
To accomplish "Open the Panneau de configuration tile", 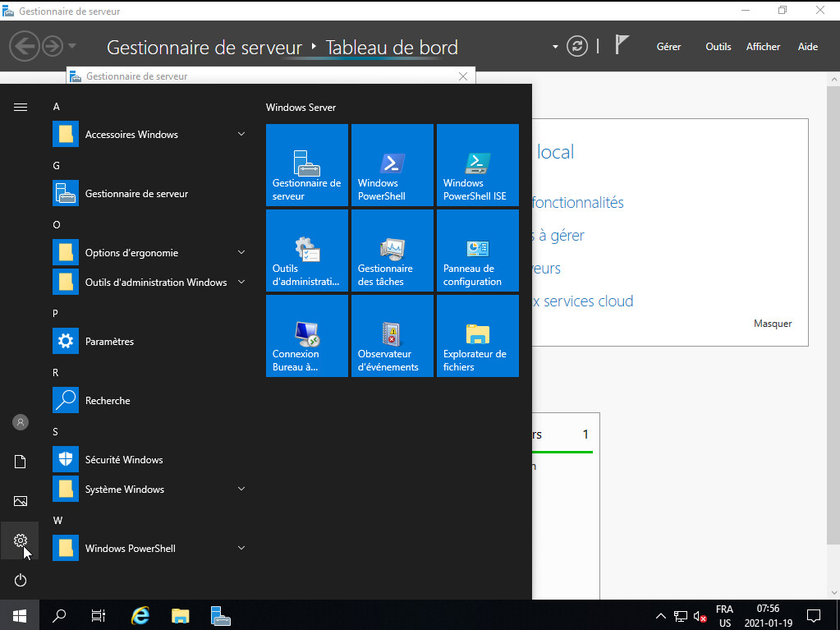I will [477, 251].
